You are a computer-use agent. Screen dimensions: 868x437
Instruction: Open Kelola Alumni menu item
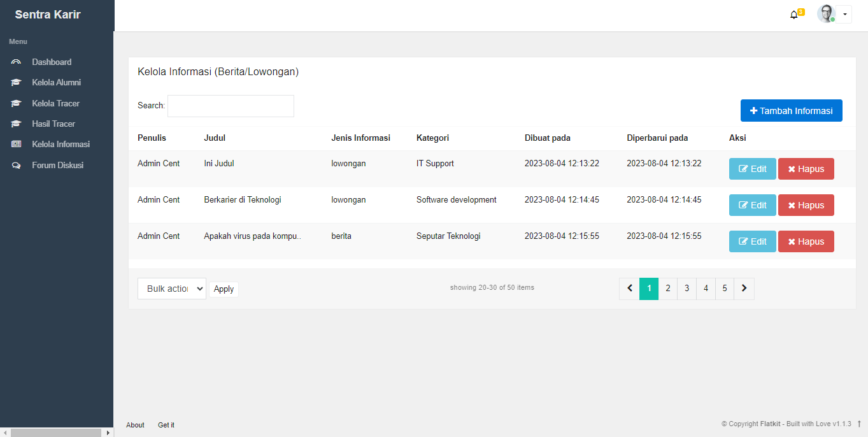[x=56, y=83]
